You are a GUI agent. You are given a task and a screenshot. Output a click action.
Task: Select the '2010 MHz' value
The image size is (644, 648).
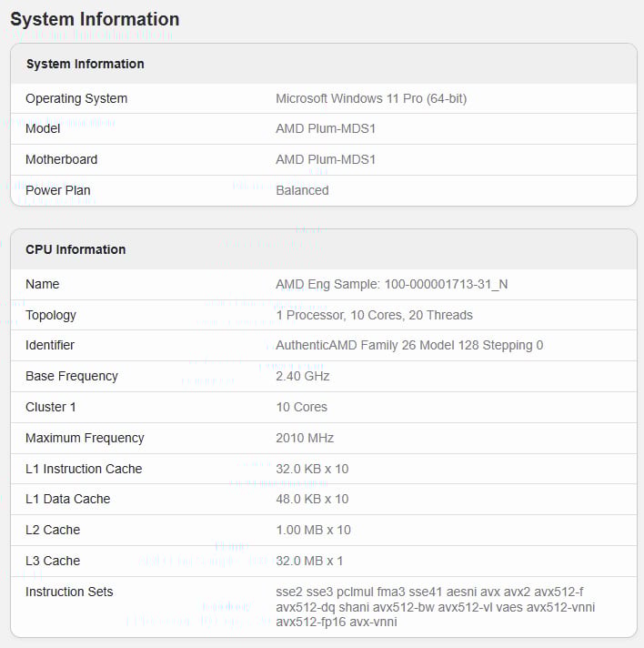(305, 438)
